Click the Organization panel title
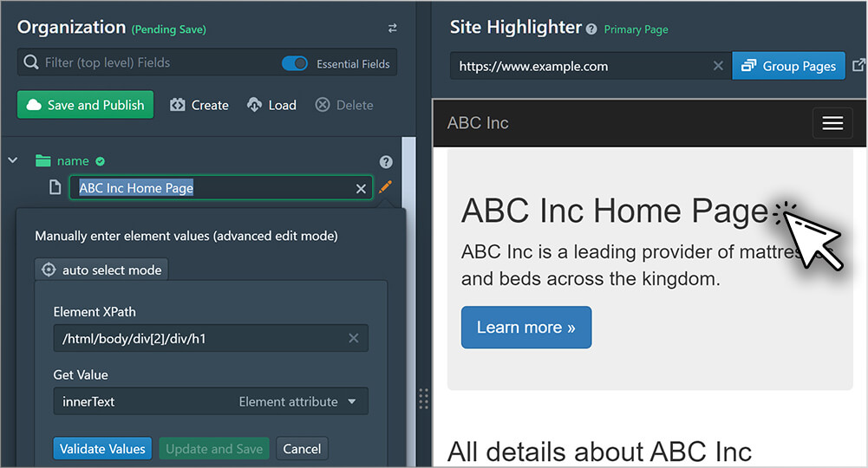868x468 pixels. click(71, 27)
